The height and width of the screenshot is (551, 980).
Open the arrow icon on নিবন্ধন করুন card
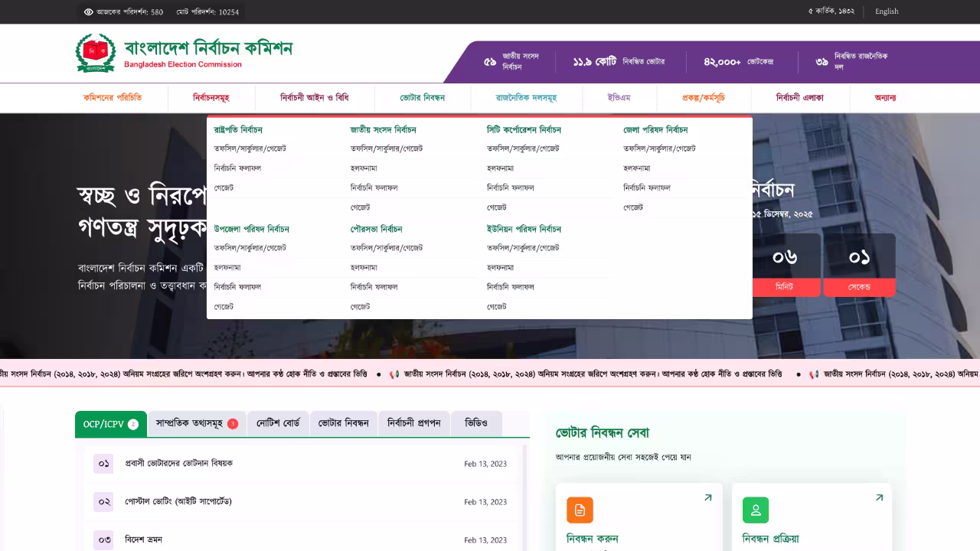click(707, 497)
